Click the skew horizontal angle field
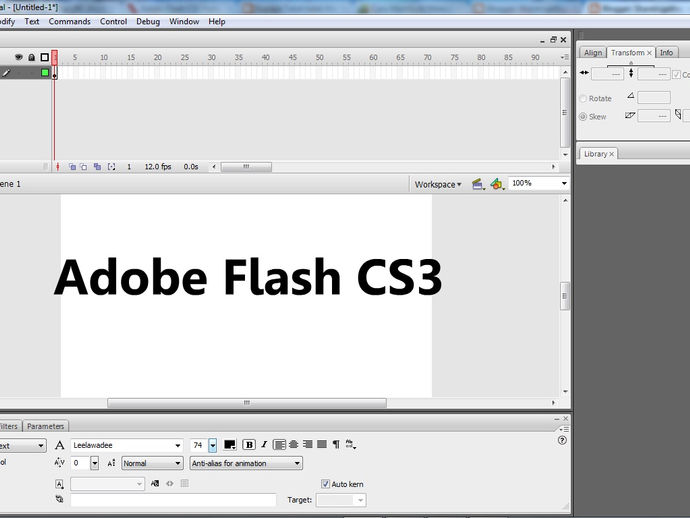This screenshot has width=690, height=518. [x=654, y=116]
